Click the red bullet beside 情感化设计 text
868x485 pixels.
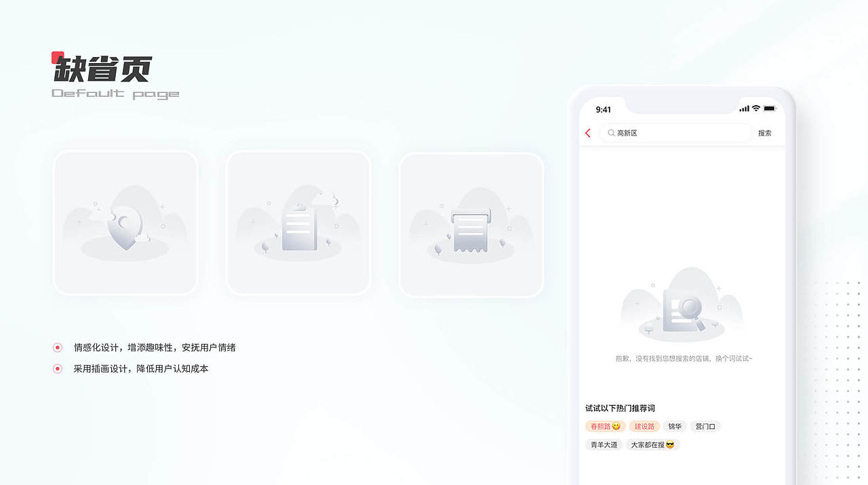[x=57, y=347]
